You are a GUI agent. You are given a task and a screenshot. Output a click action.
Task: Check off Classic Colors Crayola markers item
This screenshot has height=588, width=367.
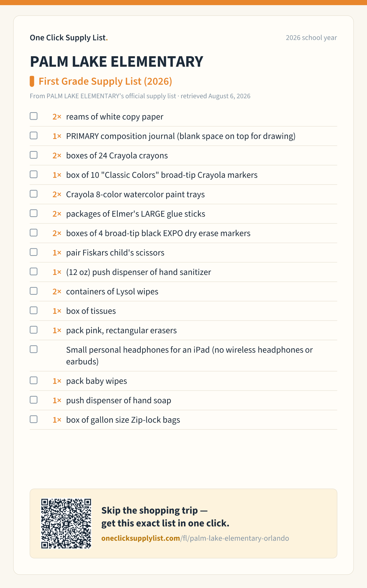[x=34, y=174]
